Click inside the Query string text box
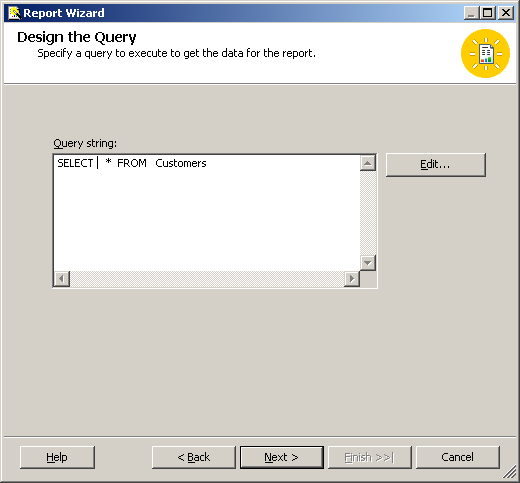This screenshot has height=483, width=520. click(207, 213)
